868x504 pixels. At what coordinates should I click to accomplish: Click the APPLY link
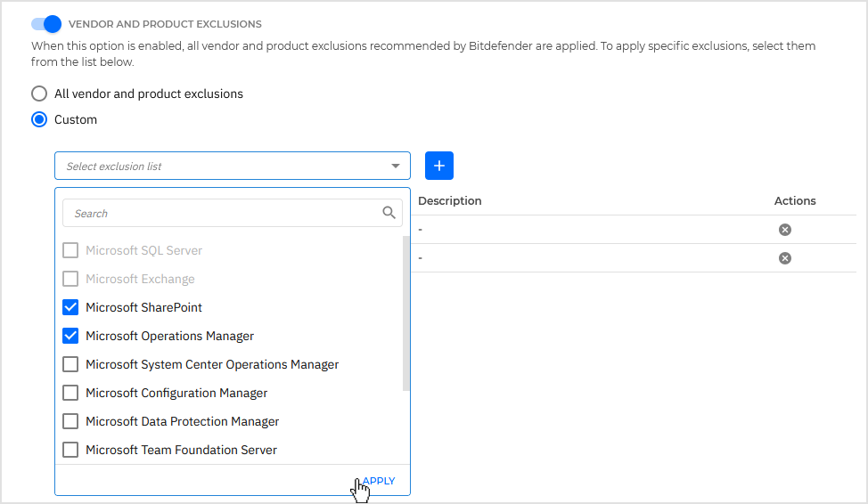pos(380,481)
